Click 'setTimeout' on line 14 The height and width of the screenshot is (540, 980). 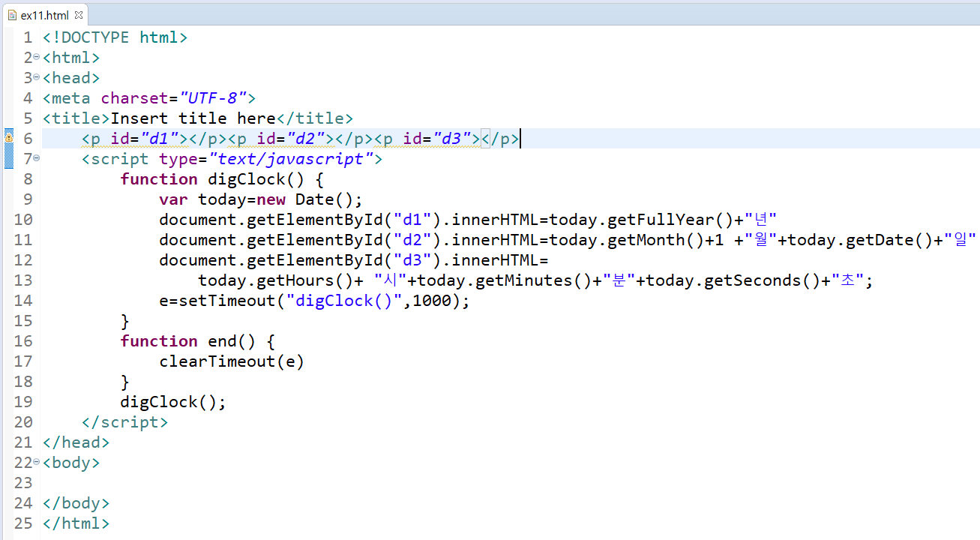[227, 300]
